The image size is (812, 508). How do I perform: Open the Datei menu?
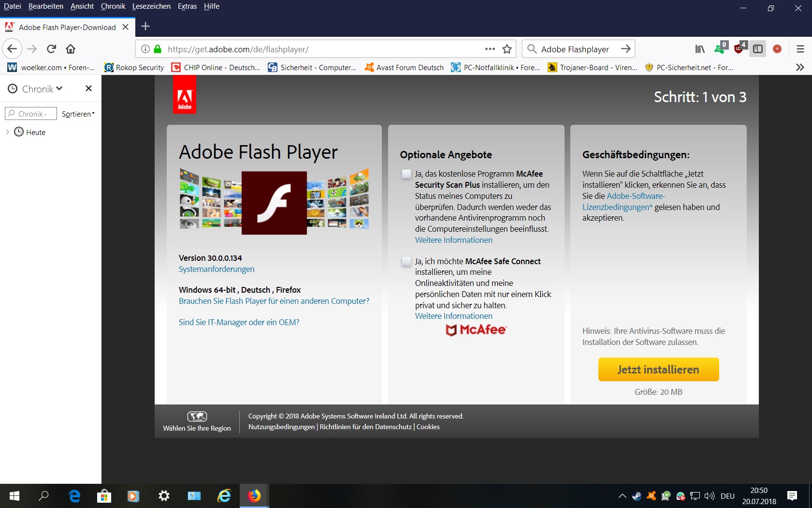13,6
